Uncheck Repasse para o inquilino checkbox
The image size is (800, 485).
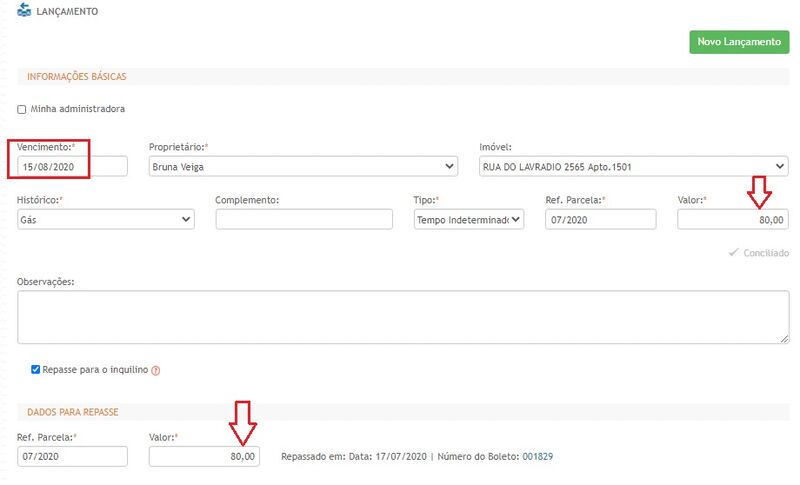point(36,369)
